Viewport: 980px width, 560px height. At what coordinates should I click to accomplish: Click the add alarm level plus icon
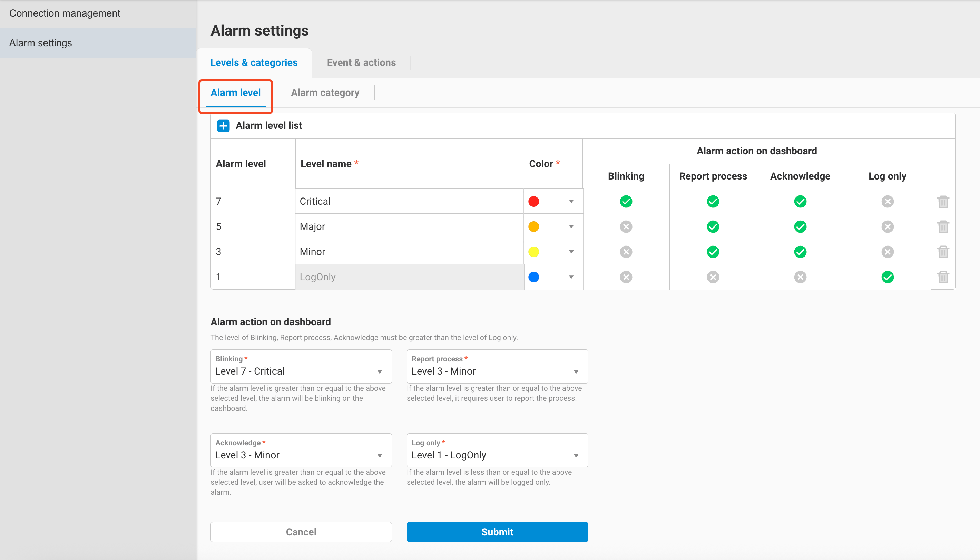[223, 125]
